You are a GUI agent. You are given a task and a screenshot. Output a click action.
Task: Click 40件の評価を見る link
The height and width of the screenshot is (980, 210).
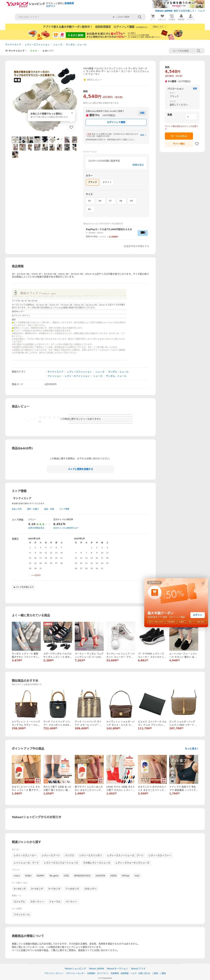coord(36,528)
